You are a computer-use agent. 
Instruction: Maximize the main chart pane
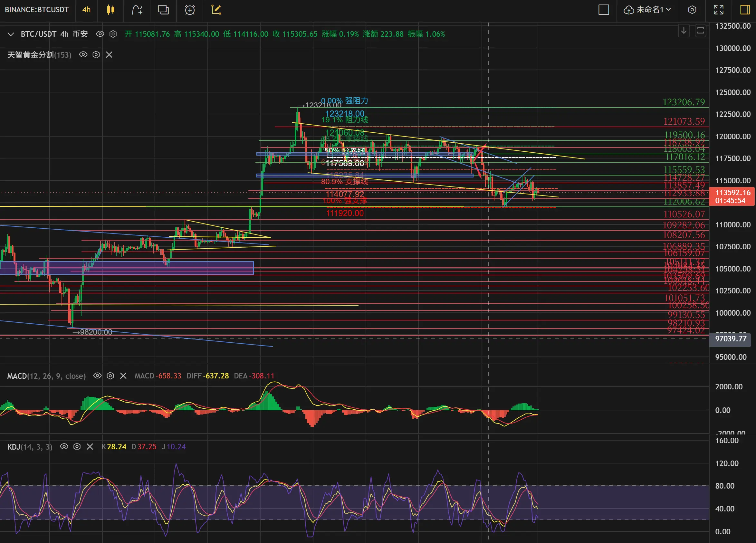tap(700, 31)
